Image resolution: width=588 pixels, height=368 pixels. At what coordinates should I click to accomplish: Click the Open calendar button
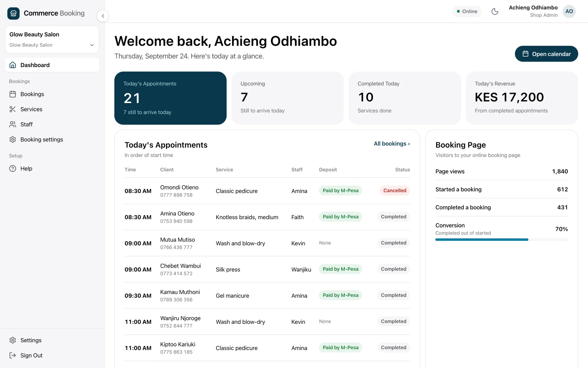[x=546, y=54]
